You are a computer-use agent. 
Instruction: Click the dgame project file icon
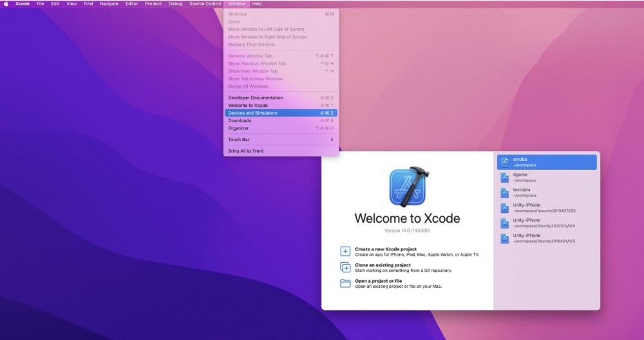[x=506, y=177]
